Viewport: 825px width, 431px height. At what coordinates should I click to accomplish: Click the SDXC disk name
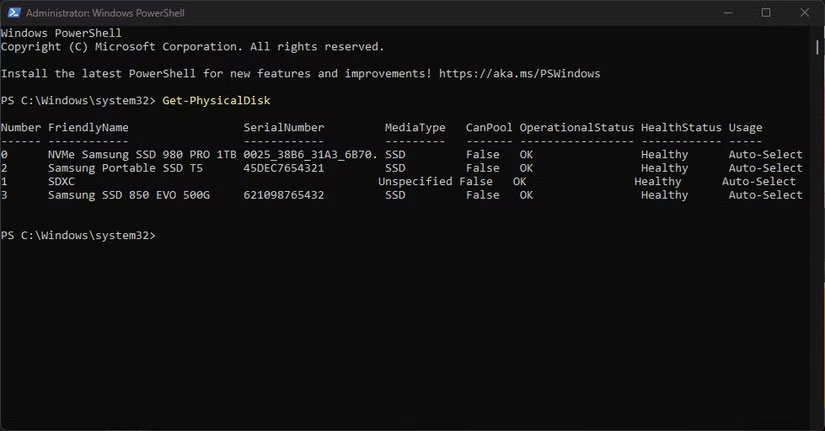point(61,182)
